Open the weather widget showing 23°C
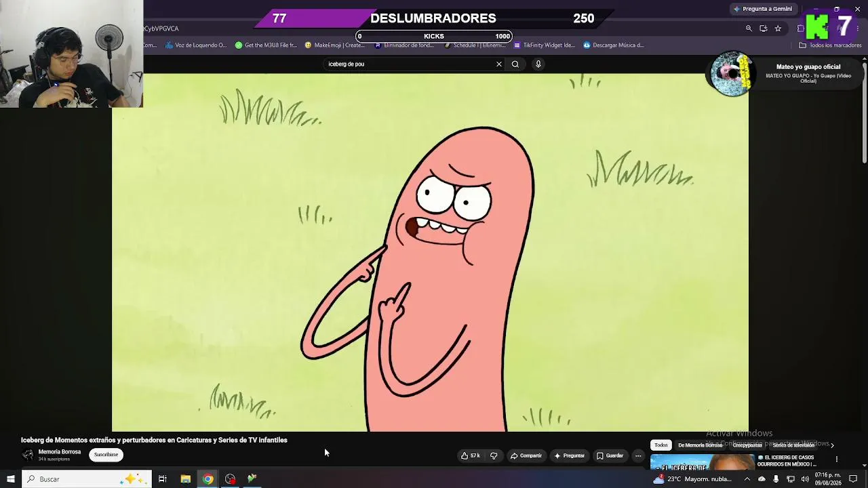The width and height of the screenshot is (868, 488). tap(693, 479)
